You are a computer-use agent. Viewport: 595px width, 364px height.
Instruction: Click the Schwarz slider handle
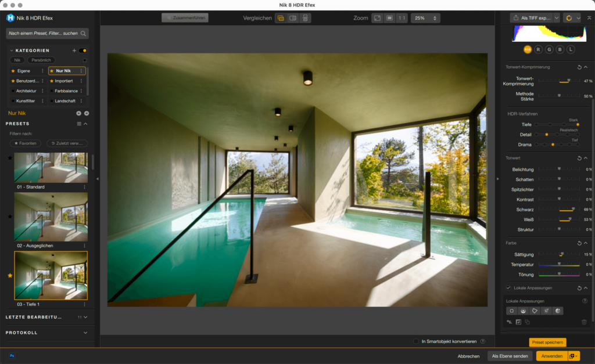click(x=574, y=209)
